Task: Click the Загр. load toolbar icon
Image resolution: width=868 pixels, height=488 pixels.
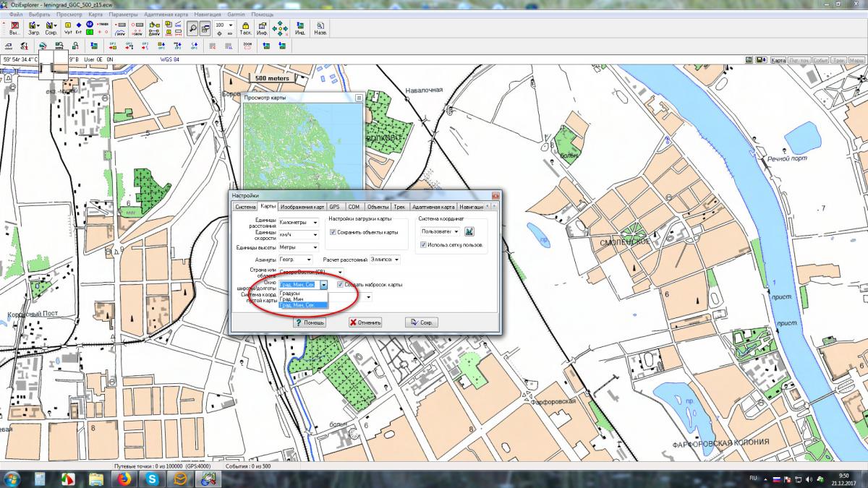Action: tap(33, 28)
